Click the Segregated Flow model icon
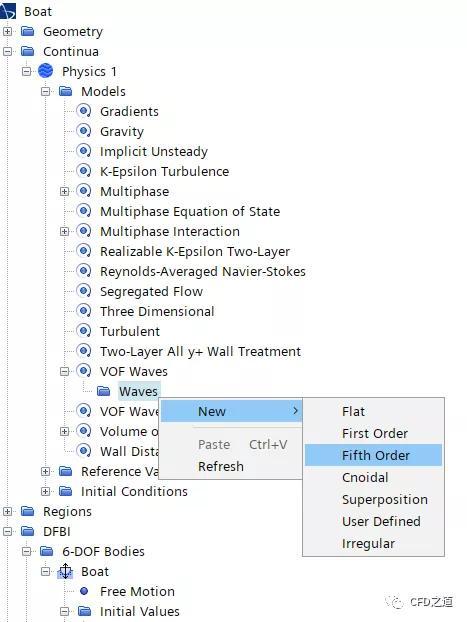This screenshot has width=467, height=622. [84, 291]
